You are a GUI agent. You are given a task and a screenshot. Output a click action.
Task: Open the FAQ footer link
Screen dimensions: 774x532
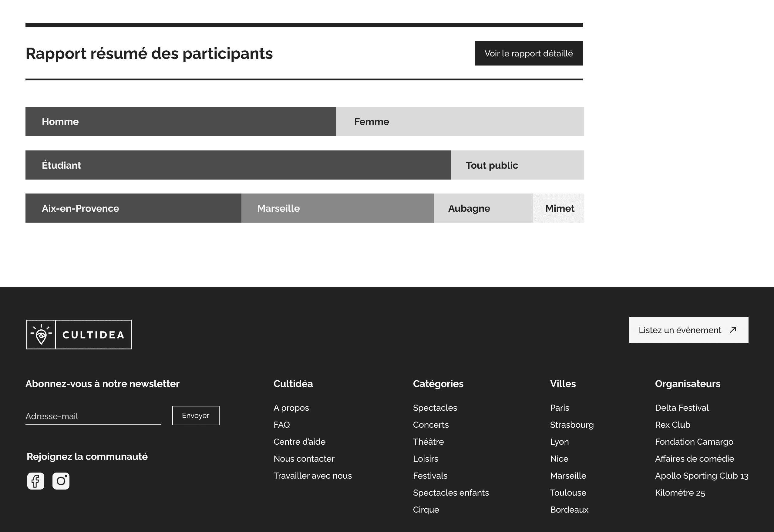point(282,425)
